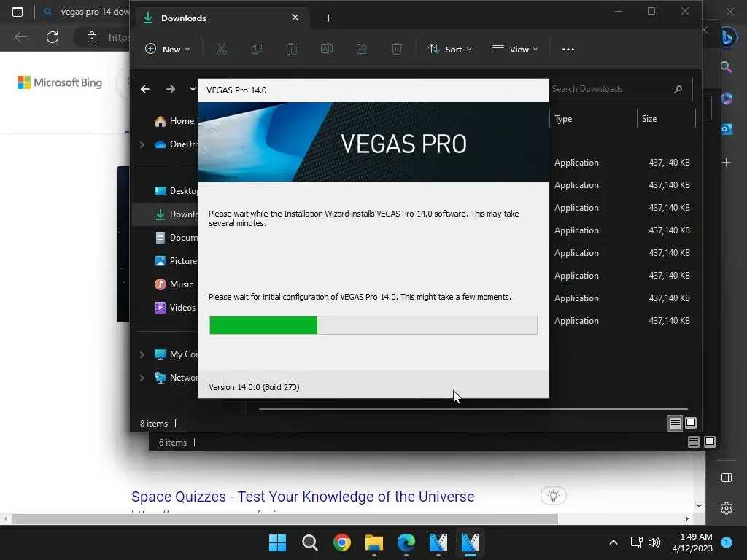Viewport: 747px width, 560px height.
Task: Launch Google Chrome from taskbar
Action: 342,542
